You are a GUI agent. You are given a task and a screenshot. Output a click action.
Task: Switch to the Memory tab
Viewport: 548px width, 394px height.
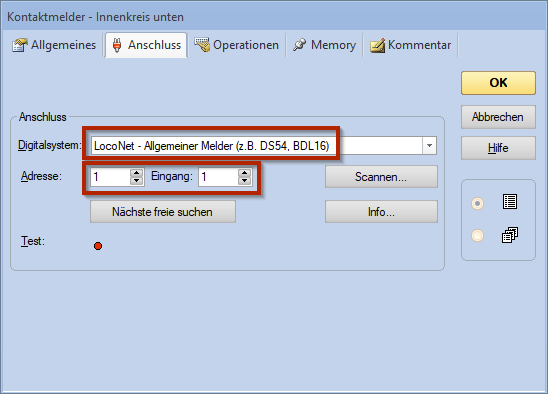tap(324, 45)
